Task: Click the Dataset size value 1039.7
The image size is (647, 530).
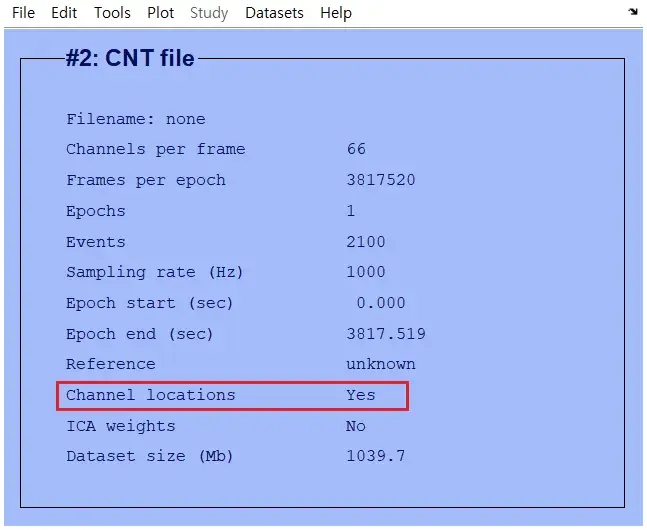Action: (375, 456)
